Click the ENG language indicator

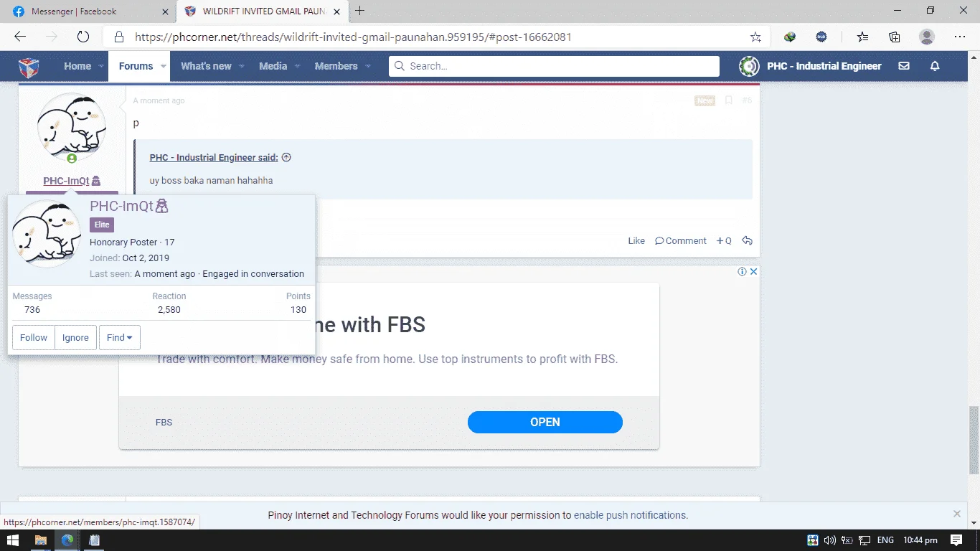[x=885, y=540]
